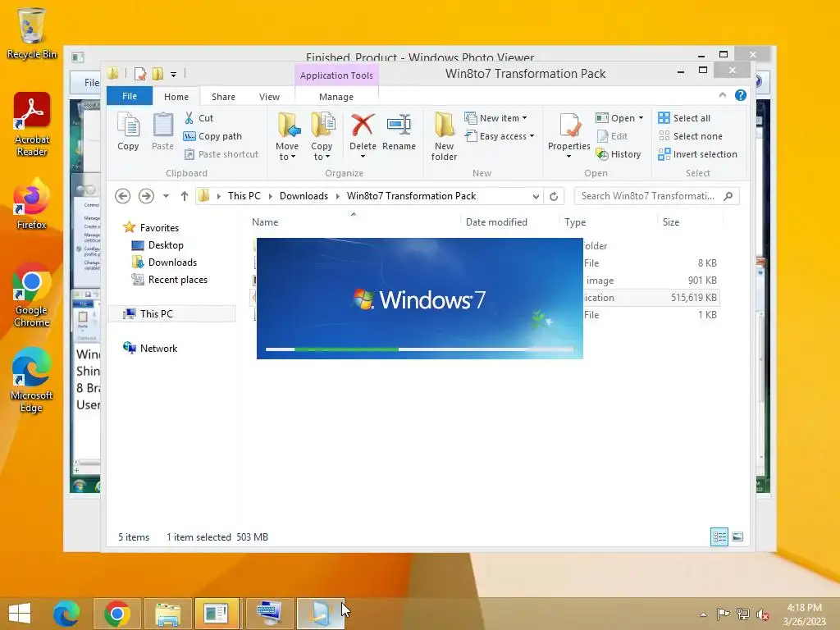Screen dimensions: 840x630
Task: Open the Firefox desktop shortcut
Action: pyautogui.click(x=32, y=204)
